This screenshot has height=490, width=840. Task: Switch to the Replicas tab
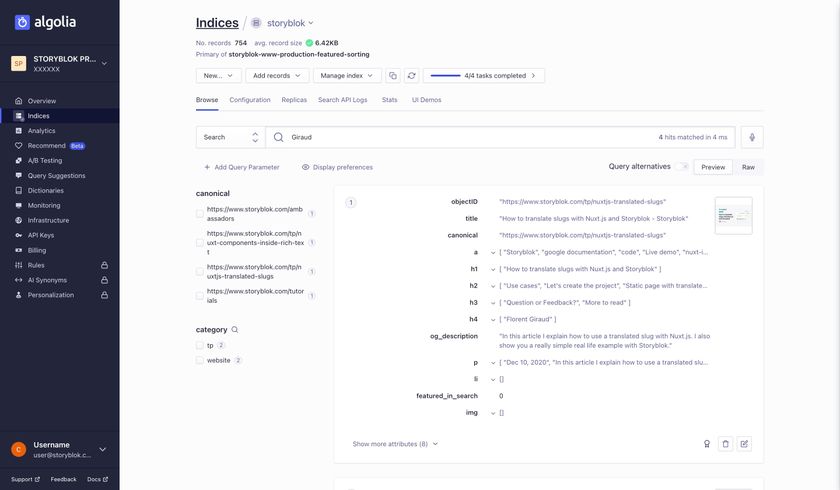coord(294,100)
